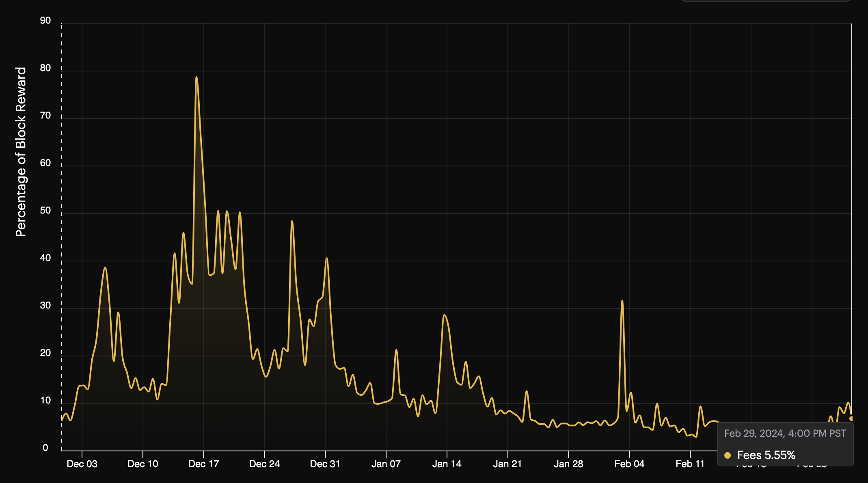Click the Jan 21 x-axis label
The width and height of the screenshot is (868, 483).
point(507,464)
